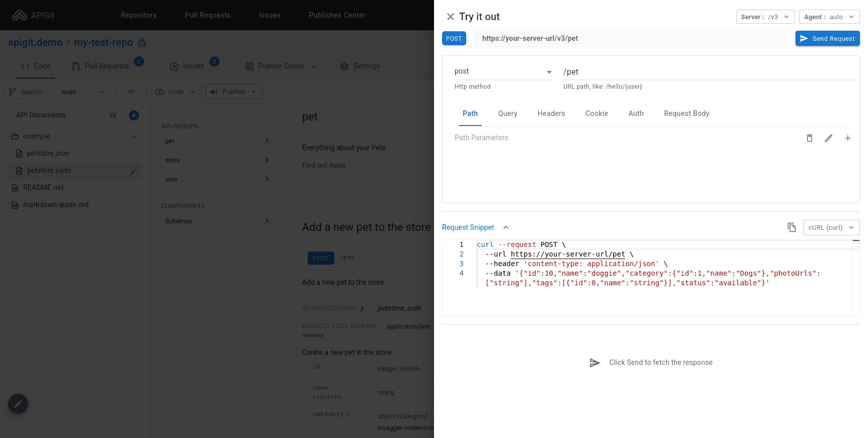Add a new API document
868x438 pixels.
[x=134, y=115]
